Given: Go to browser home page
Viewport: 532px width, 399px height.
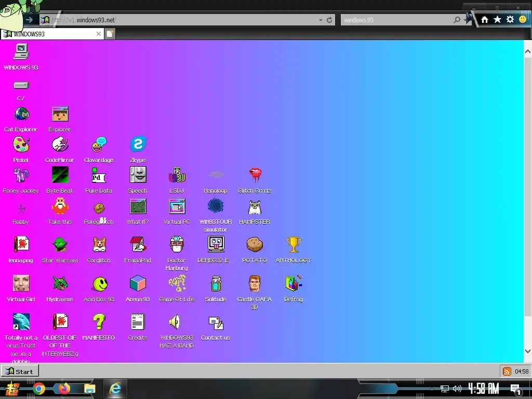Looking at the screenshot, I should 485,20.
